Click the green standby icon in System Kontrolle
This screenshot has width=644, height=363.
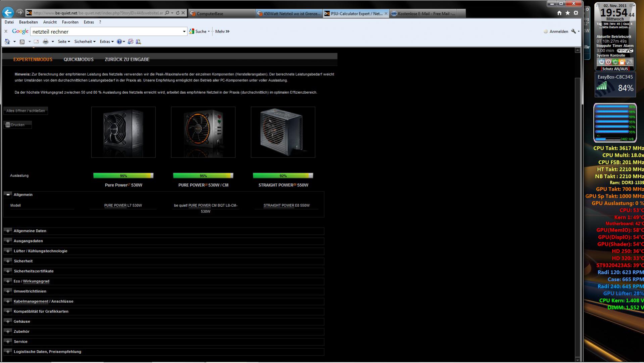(x=615, y=62)
